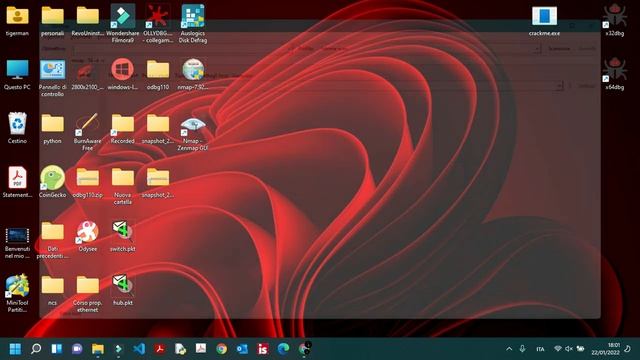
Task: Select the Benvenuti nel mio... video file
Action: click(x=17, y=236)
